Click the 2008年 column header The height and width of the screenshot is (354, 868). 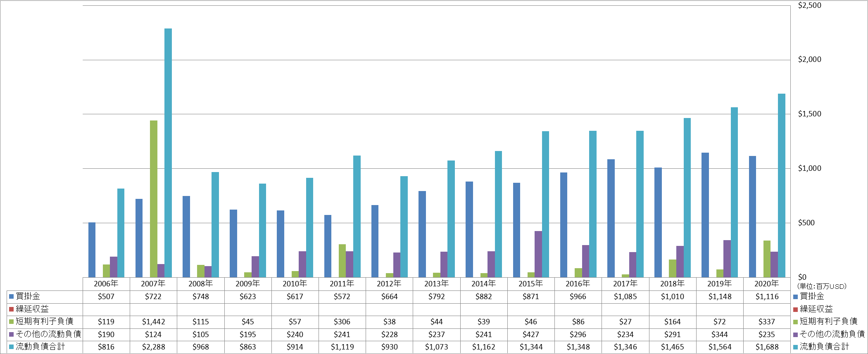pyautogui.click(x=200, y=284)
